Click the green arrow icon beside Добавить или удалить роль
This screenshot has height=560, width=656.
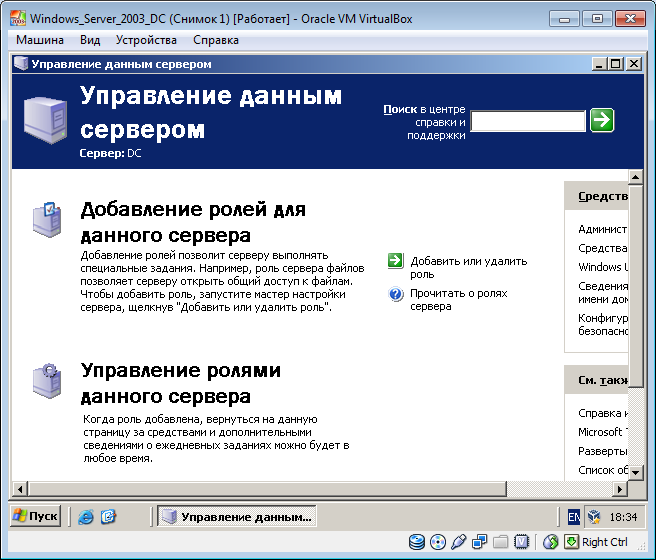[395, 261]
